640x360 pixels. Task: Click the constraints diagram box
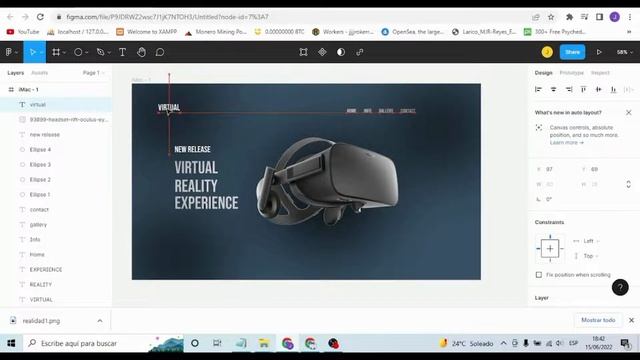tap(550, 248)
